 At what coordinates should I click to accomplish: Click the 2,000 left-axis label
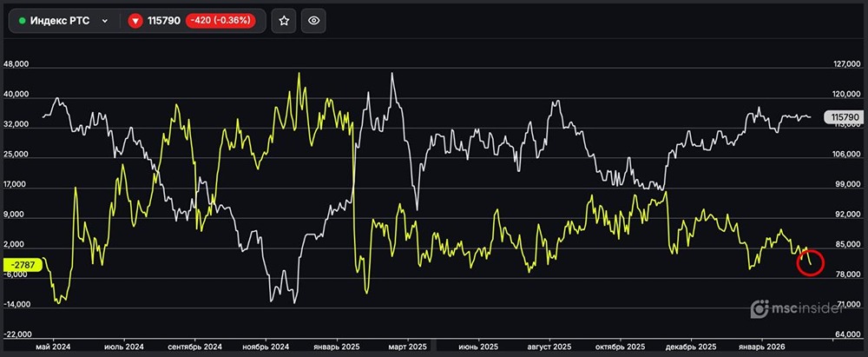16,245
